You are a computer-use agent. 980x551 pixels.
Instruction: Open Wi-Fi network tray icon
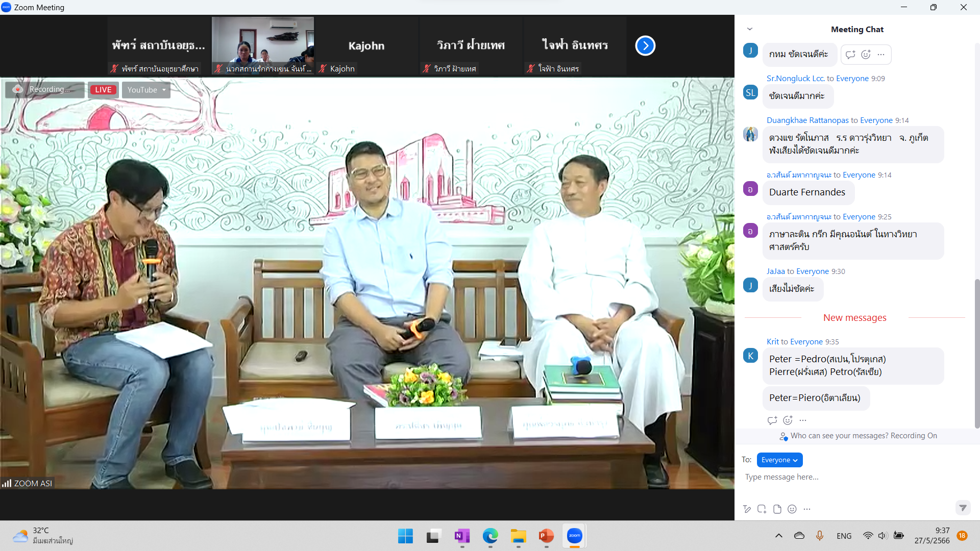(x=868, y=536)
